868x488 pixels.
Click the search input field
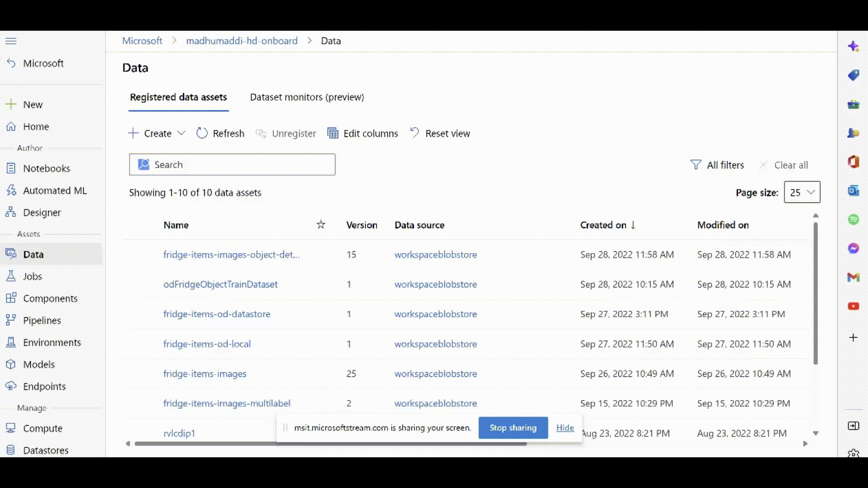[231, 164]
